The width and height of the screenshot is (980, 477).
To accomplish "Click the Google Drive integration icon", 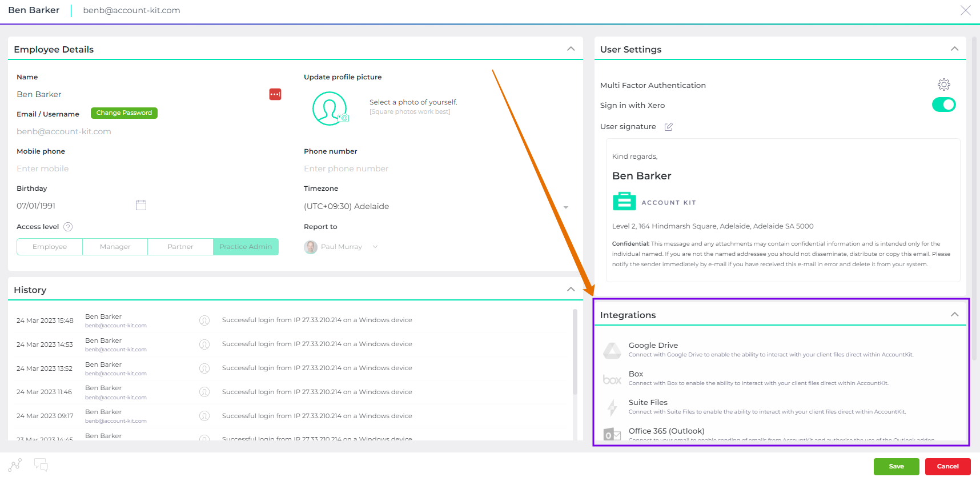I will [x=612, y=350].
